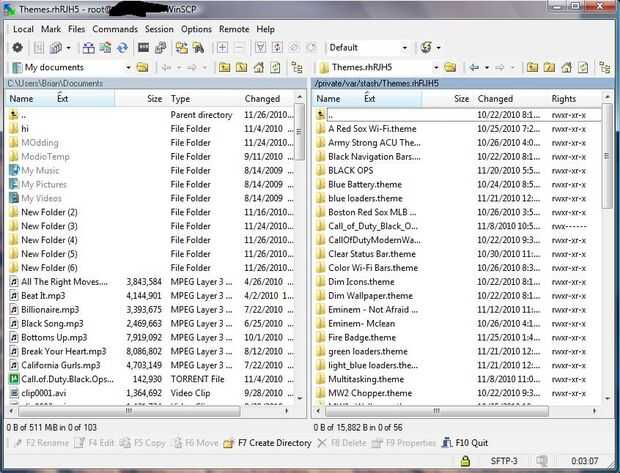Expand the session icon dropdown arrow
The height and width of the screenshot is (473, 620).
[439, 48]
